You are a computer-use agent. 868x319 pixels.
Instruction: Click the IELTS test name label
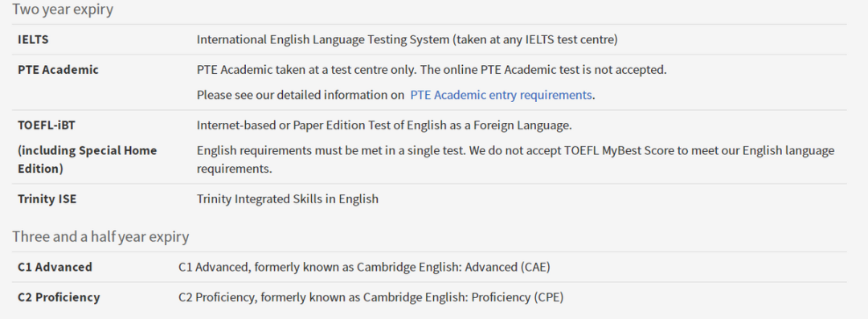coord(33,40)
